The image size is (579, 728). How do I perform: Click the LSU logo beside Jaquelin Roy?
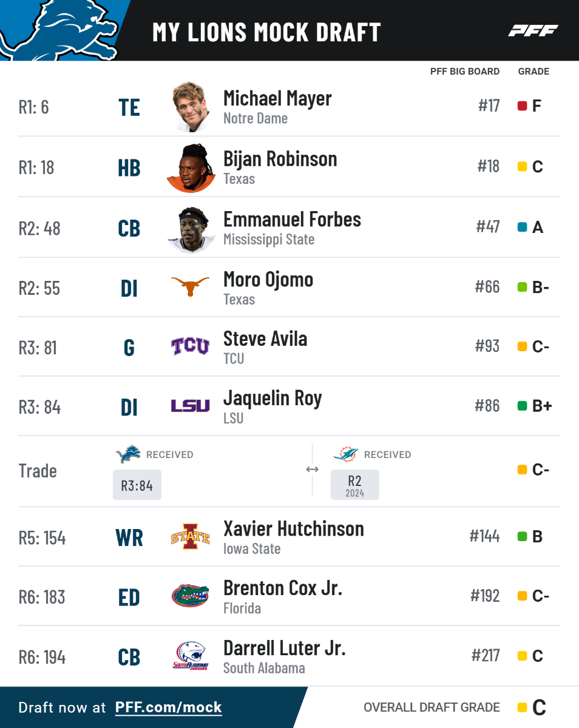(x=190, y=406)
